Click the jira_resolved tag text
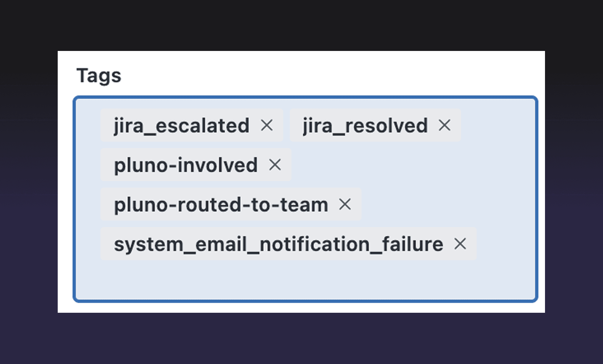The height and width of the screenshot is (364, 603). click(365, 126)
